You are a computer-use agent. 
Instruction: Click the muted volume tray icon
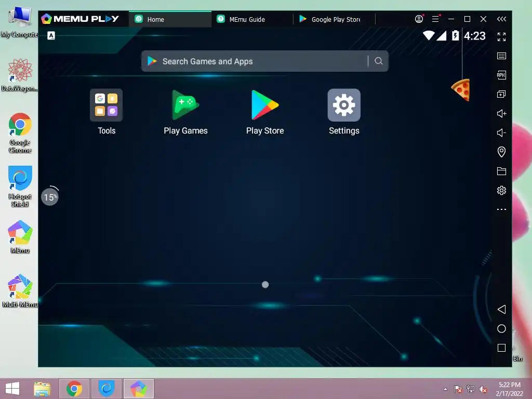(483, 389)
